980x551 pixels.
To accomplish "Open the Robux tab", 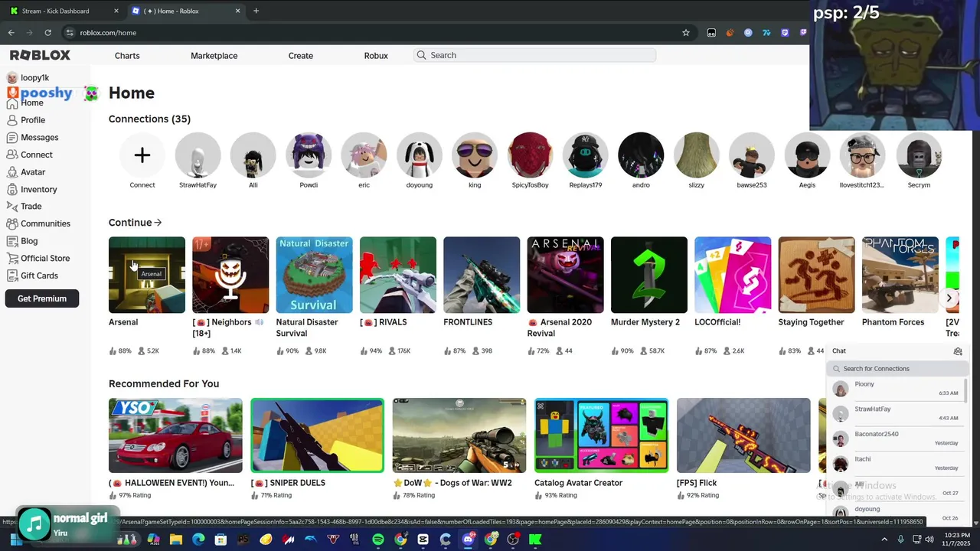I will pyautogui.click(x=376, y=56).
